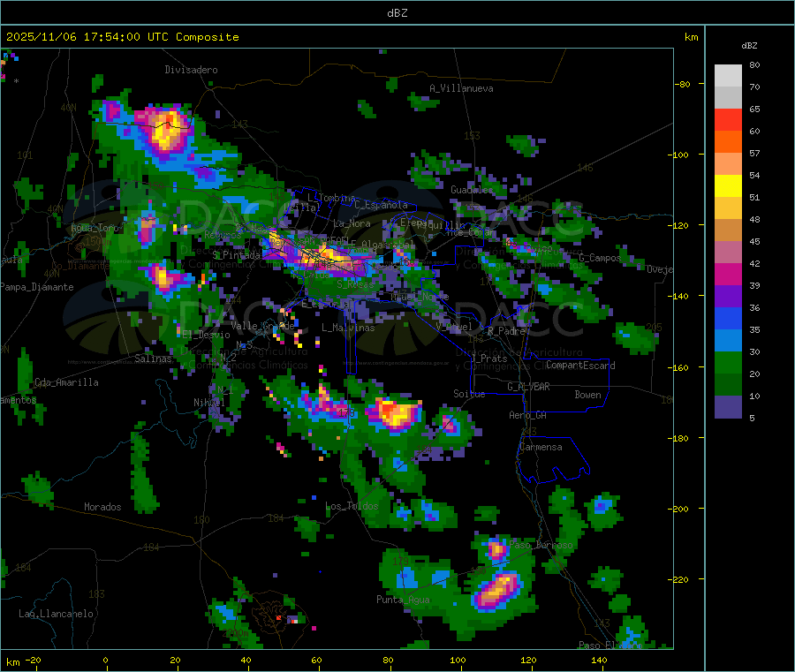Image resolution: width=795 pixels, height=672 pixels.
Task: Click the La_Nora map label
Action: click(352, 223)
